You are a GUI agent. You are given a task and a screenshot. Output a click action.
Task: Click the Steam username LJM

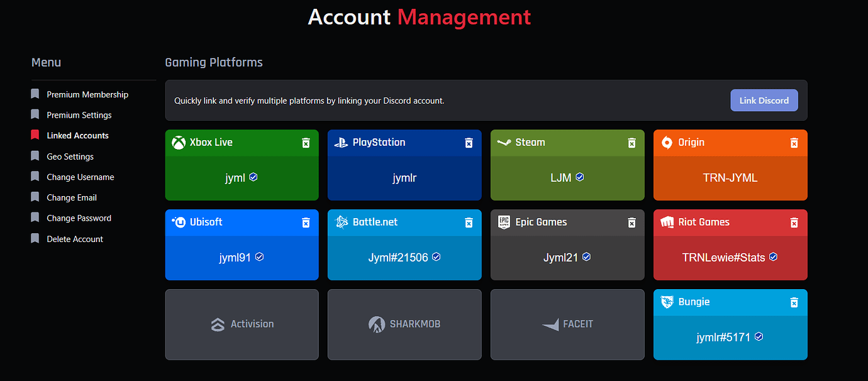pyautogui.click(x=561, y=178)
